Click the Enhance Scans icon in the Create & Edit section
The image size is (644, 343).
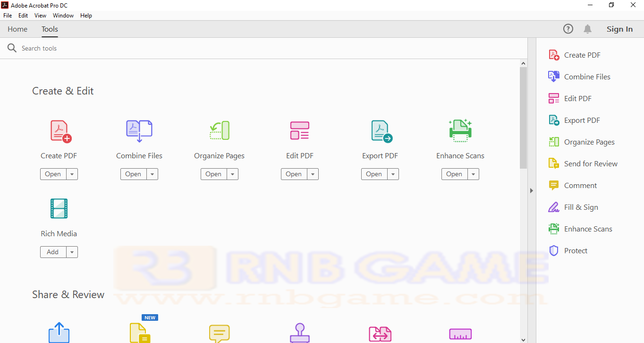pyautogui.click(x=460, y=130)
